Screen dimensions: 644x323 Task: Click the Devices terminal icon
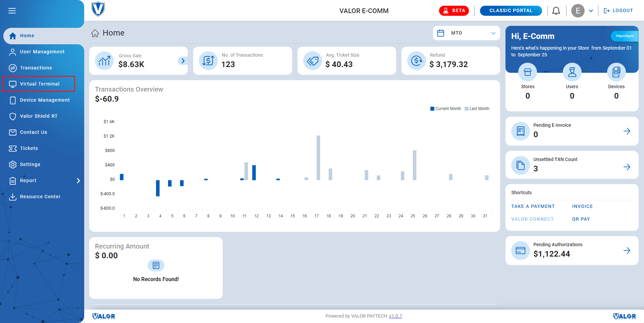(x=616, y=72)
